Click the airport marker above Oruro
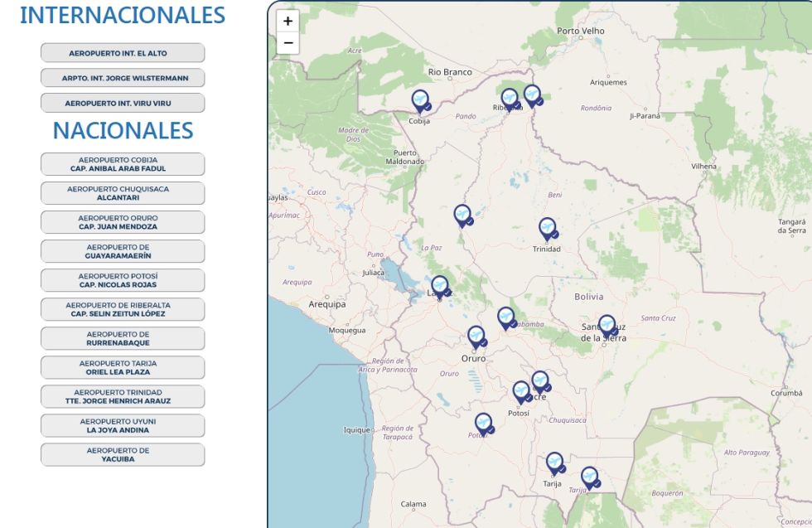This screenshot has height=528, width=812. [x=476, y=336]
